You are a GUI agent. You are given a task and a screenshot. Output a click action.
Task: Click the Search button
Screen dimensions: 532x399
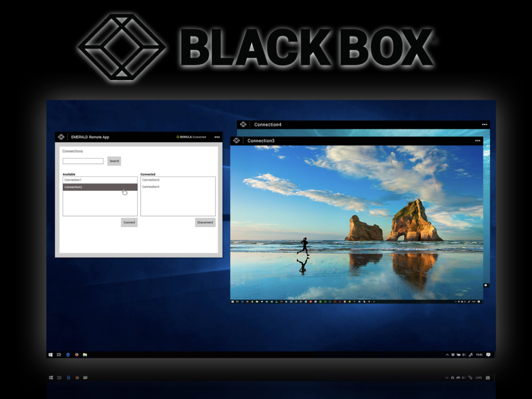[x=114, y=161]
